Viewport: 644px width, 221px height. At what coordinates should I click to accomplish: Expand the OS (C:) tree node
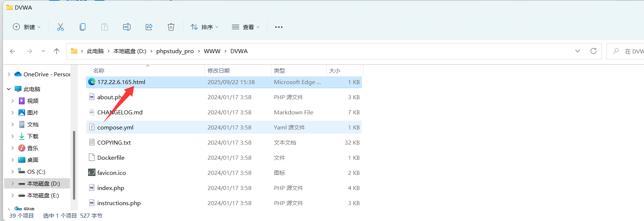pos(13,172)
